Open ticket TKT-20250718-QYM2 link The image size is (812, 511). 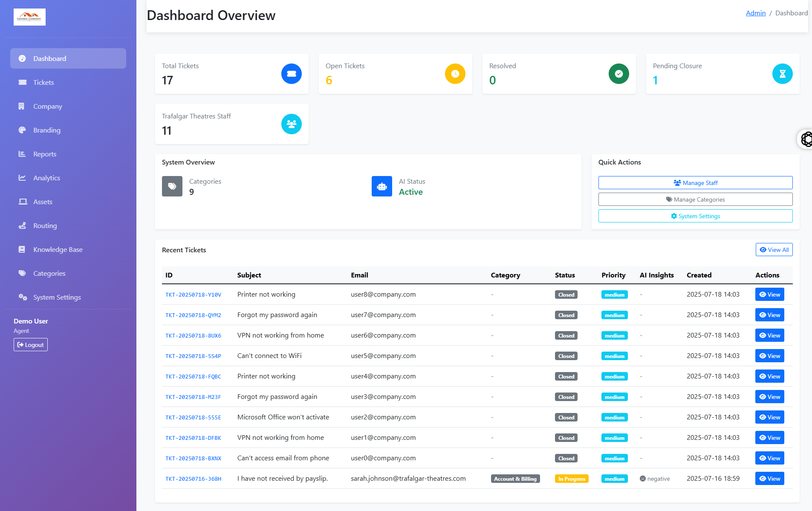tap(193, 315)
